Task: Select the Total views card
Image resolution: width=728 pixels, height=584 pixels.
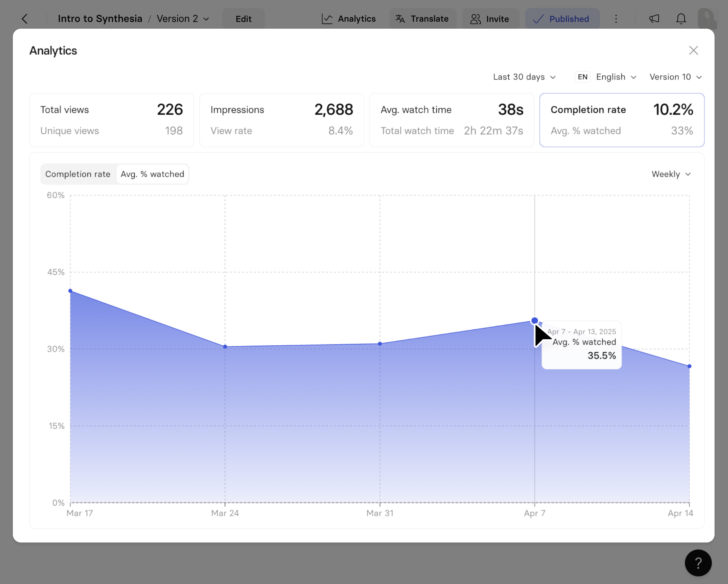Action: (111, 120)
